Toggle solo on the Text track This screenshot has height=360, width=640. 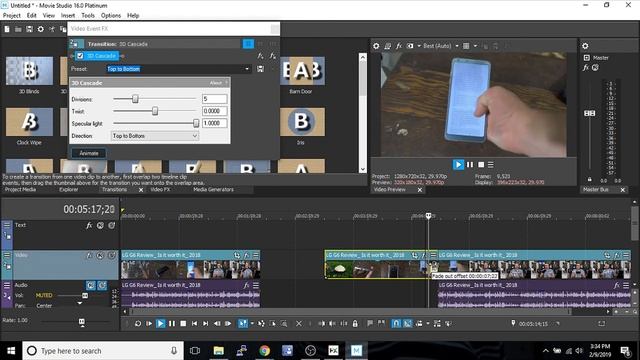tap(111, 225)
